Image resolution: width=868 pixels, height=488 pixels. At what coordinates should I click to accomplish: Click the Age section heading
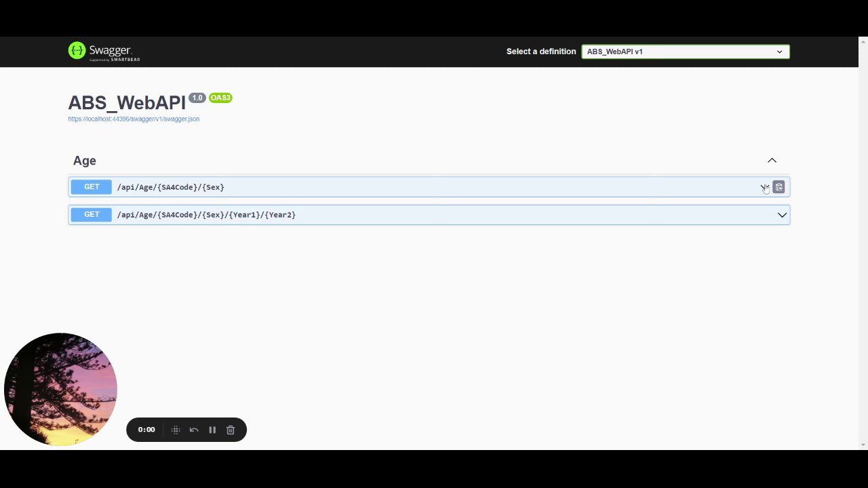coord(85,161)
